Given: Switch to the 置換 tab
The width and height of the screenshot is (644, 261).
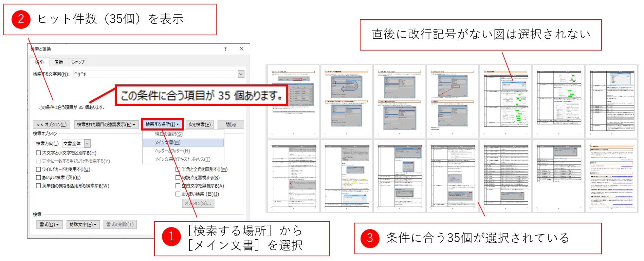Looking at the screenshot, I should [59, 62].
